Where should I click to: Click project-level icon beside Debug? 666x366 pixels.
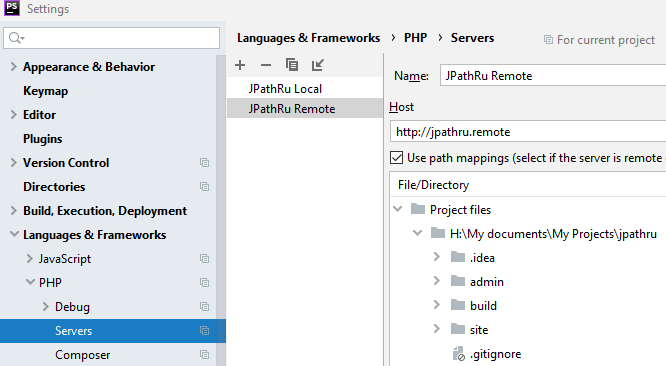pyautogui.click(x=204, y=307)
